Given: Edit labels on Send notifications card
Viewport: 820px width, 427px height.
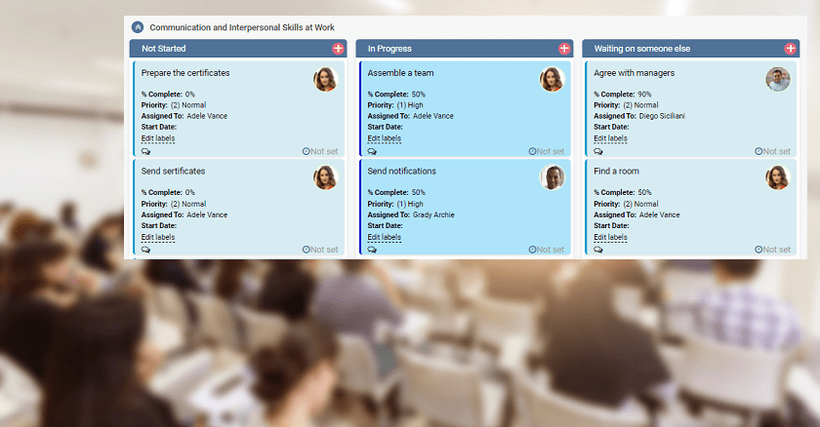Looking at the screenshot, I should [x=384, y=237].
